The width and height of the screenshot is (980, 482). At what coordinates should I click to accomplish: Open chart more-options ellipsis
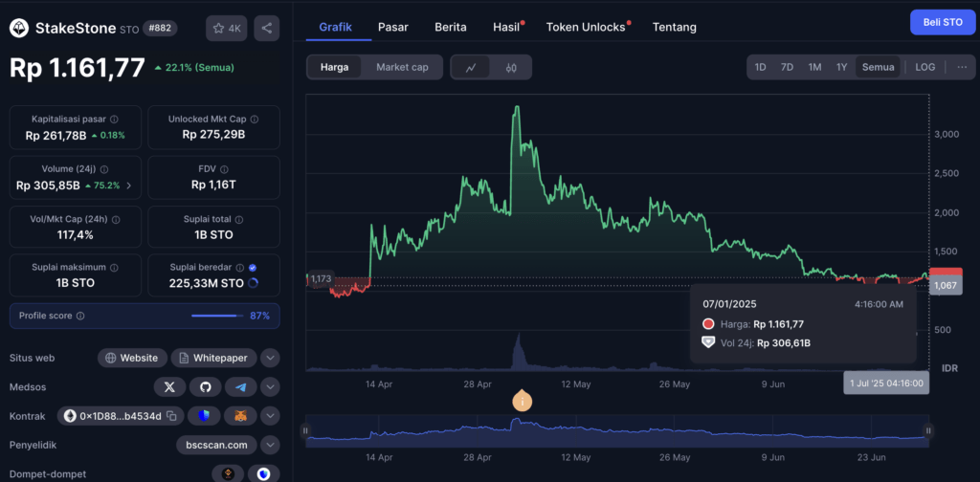point(962,67)
